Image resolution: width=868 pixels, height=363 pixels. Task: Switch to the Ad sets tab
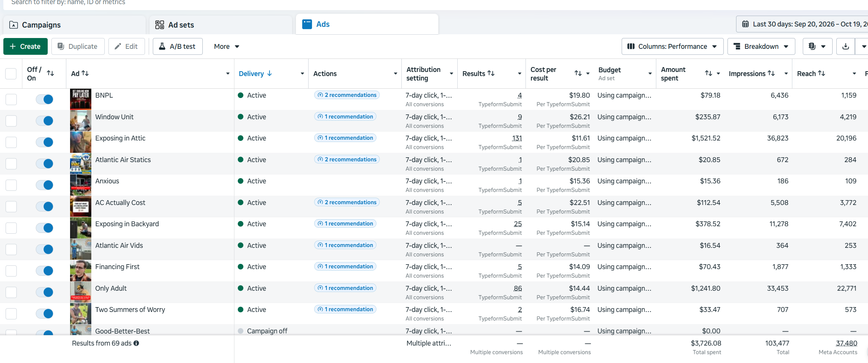tap(221, 25)
